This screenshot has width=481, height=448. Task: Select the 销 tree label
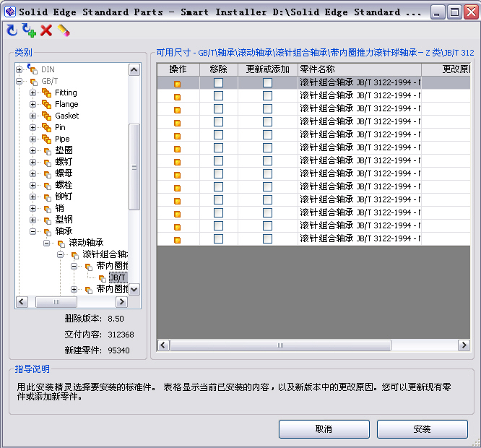coord(59,208)
